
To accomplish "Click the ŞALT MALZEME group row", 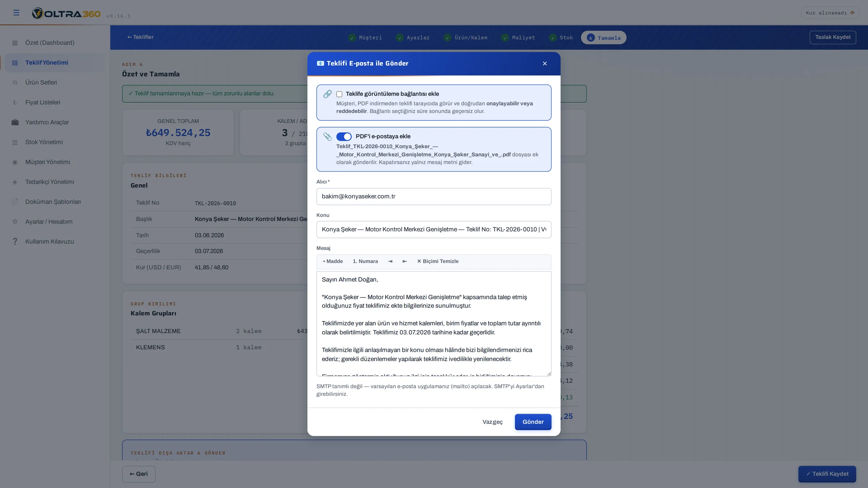I will (219, 331).
